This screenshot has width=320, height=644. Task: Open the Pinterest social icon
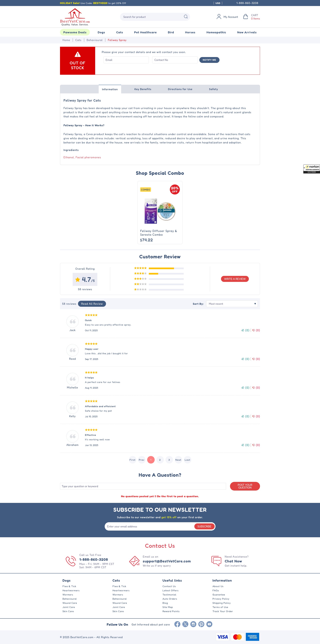pos(201,624)
